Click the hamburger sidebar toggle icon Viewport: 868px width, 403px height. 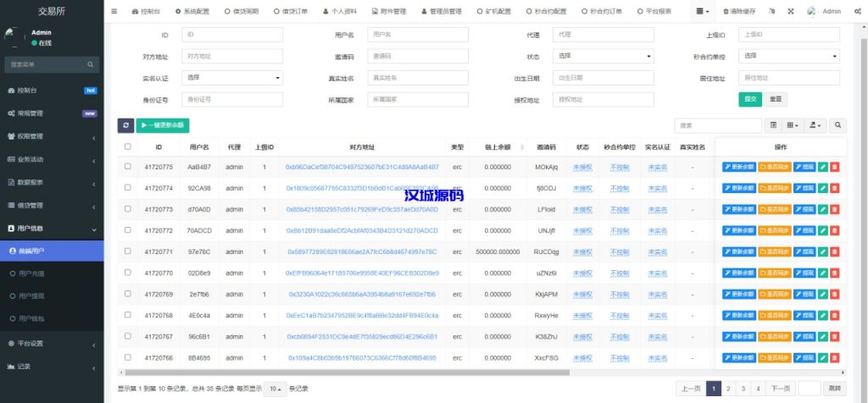tap(114, 12)
